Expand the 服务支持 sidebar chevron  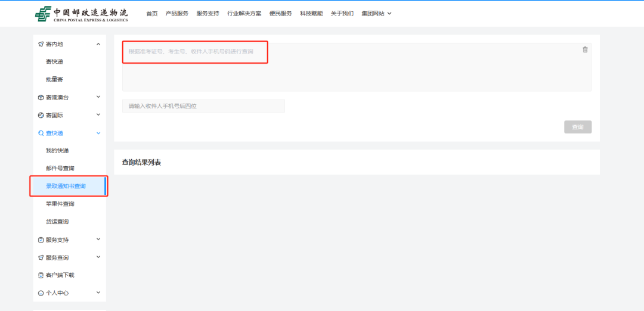point(98,239)
